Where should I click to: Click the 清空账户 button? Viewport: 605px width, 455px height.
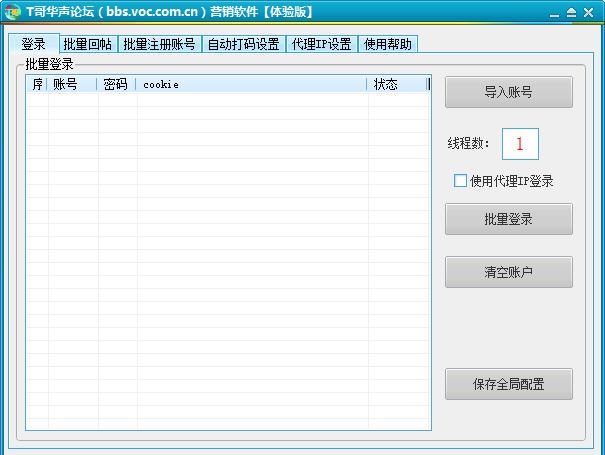point(509,272)
